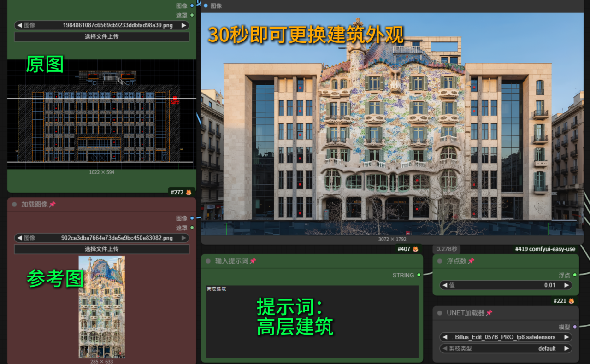Select previous 剪枝类型 option with left arrow
Image resolution: width=590 pixels, height=364 pixels.
445,348
